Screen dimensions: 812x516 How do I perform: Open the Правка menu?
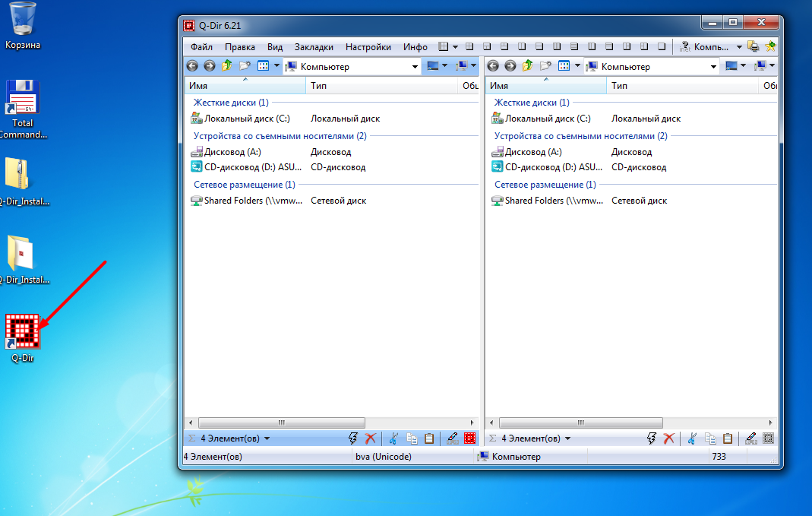click(x=240, y=46)
